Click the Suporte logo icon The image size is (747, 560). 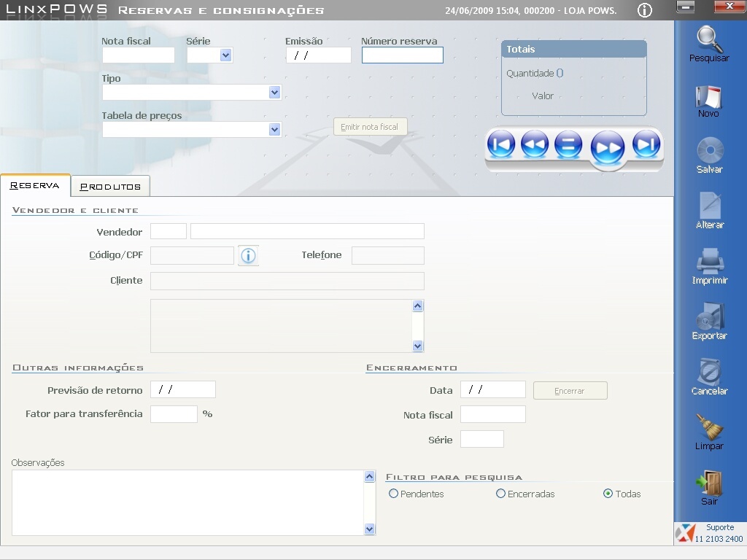[x=685, y=533]
